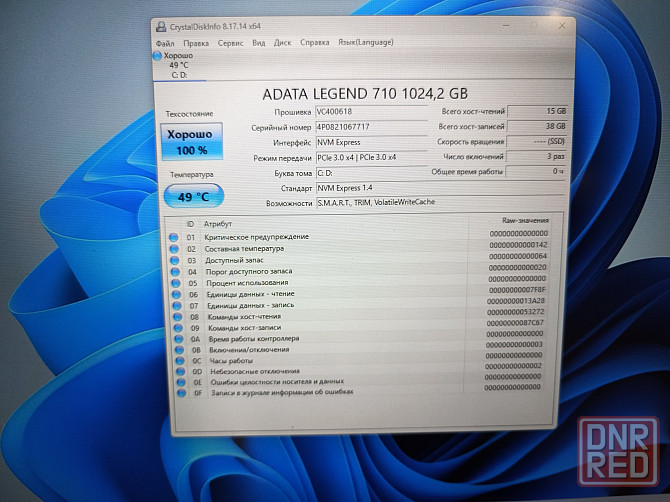Open the Диск menu
The image size is (670, 502).
pos(282,43)
